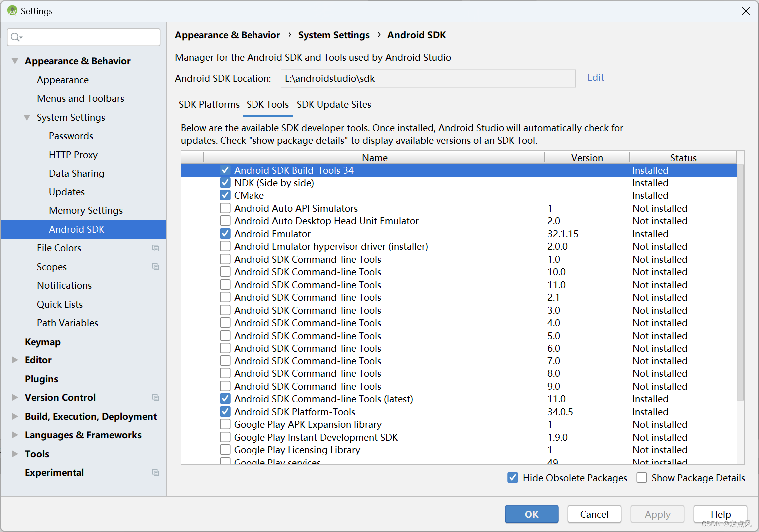The height and width of the screenshot is (532, 759).
Task: Check Google Play Licensing Library box
Action: click(225, 450)
